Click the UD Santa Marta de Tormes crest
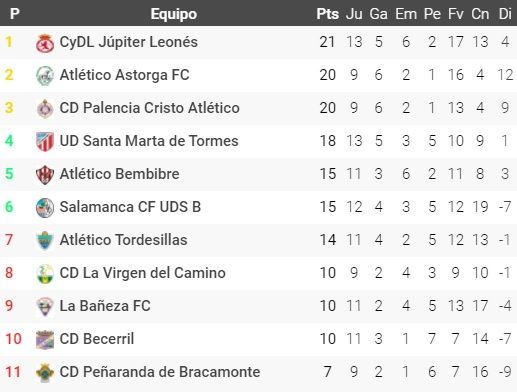Image resolution: width=517 pixels, height=392 pixels. [45, 142]
